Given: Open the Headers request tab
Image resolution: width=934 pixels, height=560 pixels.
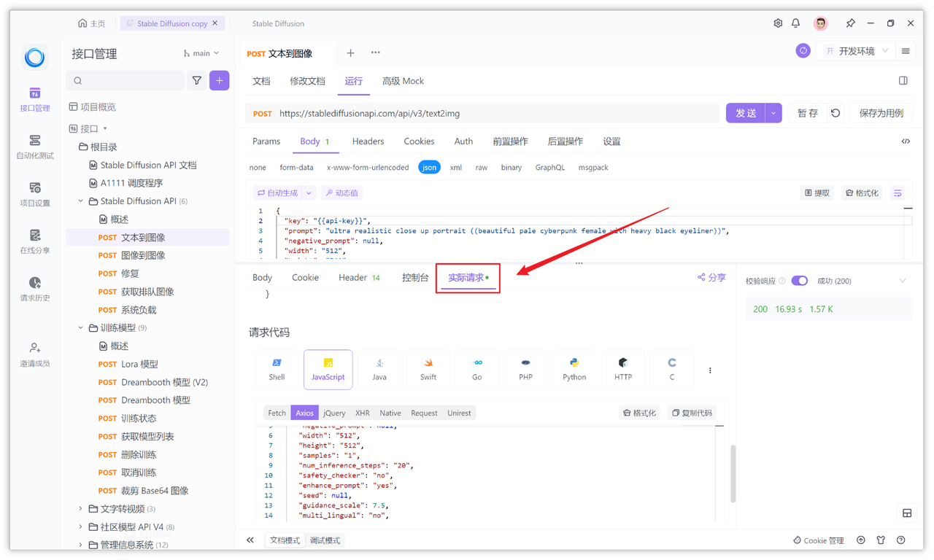Looking at the screenshot, I should [368, 141].
